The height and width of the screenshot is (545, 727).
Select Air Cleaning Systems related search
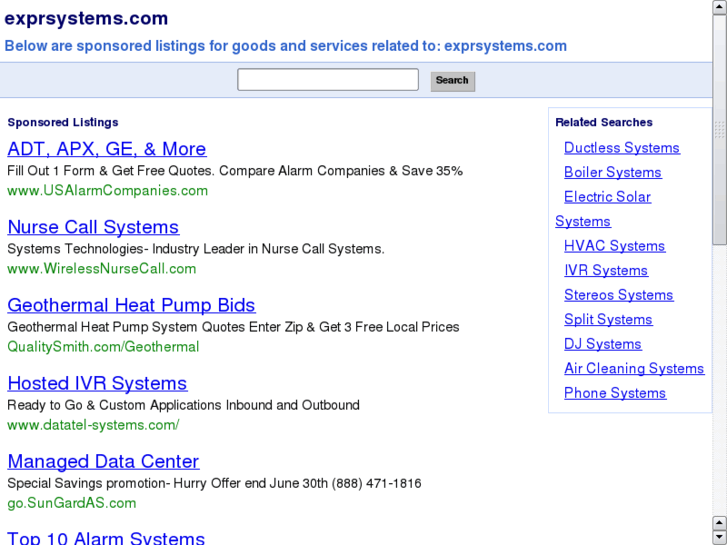(634, 368)
